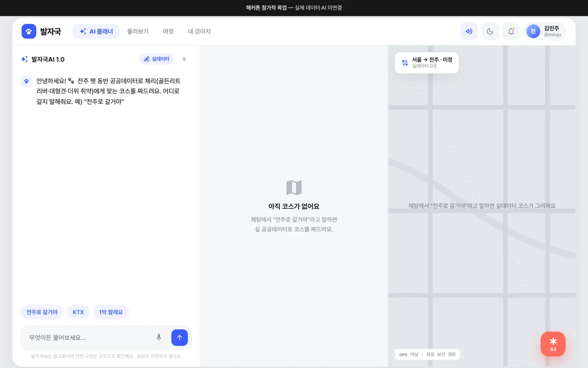588x368 pixels.
Task: Click the folded map icon in empty state
Action: tap(294, 188)
